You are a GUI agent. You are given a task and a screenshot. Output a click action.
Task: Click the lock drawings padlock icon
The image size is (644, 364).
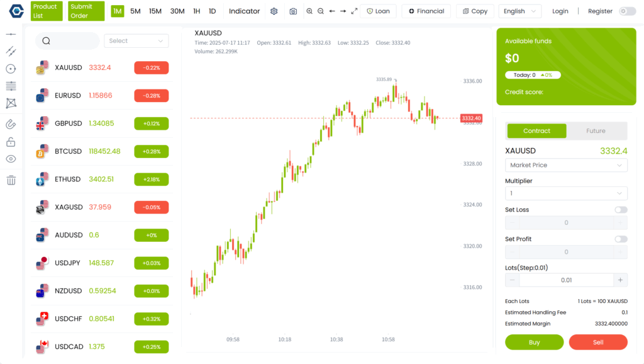[x=11, y=142]
